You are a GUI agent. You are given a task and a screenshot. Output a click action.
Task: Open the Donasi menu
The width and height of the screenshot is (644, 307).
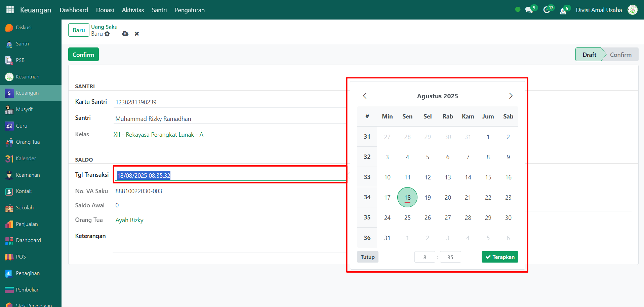tap(105, 10)
